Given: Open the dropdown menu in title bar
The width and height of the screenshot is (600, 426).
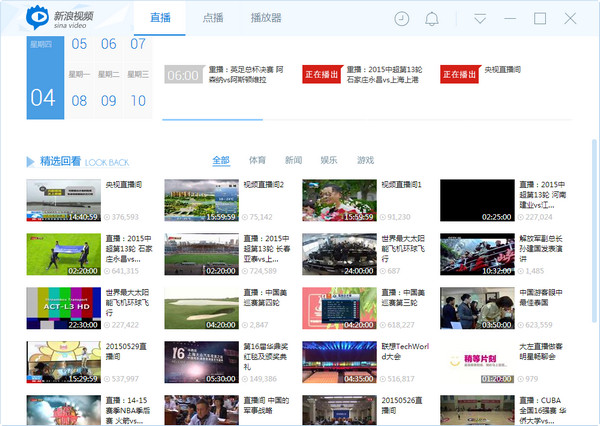Looking at the screenshot, I should pyautogui.click(x=480, y=19).
